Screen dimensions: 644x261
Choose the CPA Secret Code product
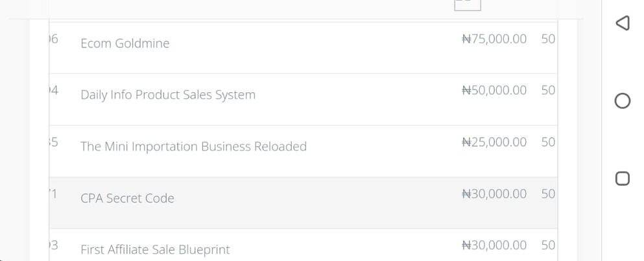click(x=127, y=198)
